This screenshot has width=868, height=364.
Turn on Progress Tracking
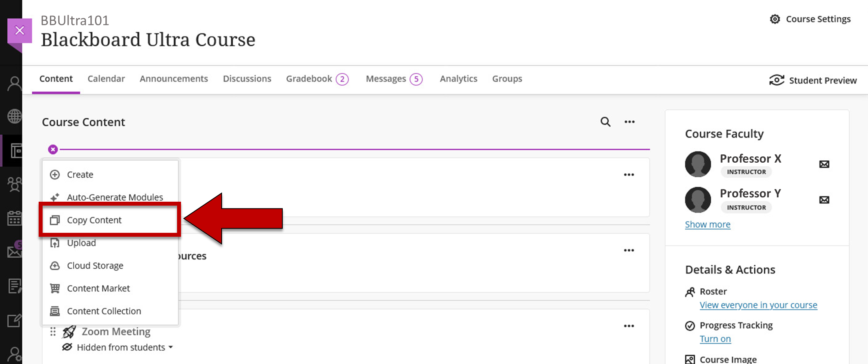(x=715, y=339)
